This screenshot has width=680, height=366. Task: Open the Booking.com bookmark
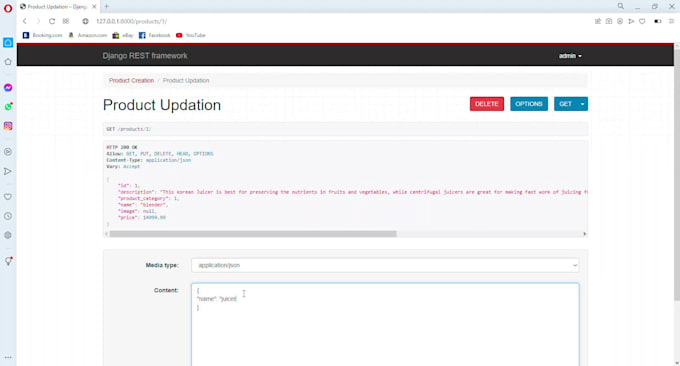pyautogui.click(x=42, y=35)
